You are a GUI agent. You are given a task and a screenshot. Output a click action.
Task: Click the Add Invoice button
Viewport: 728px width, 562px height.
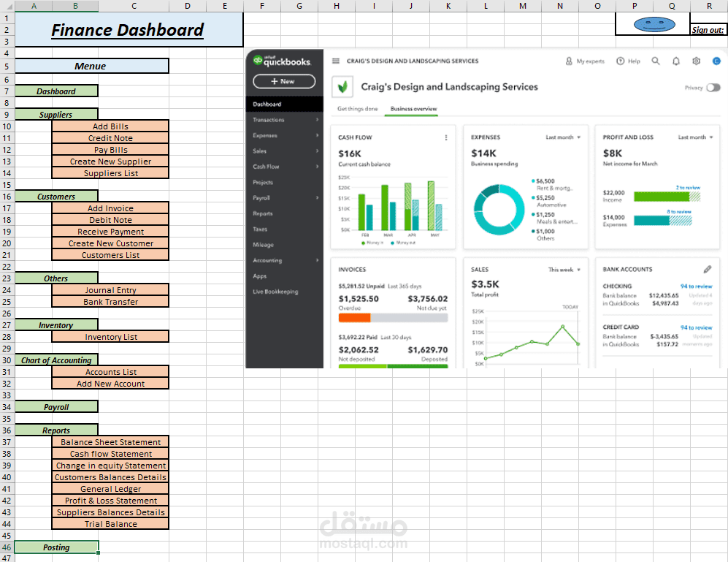point(110,208)
